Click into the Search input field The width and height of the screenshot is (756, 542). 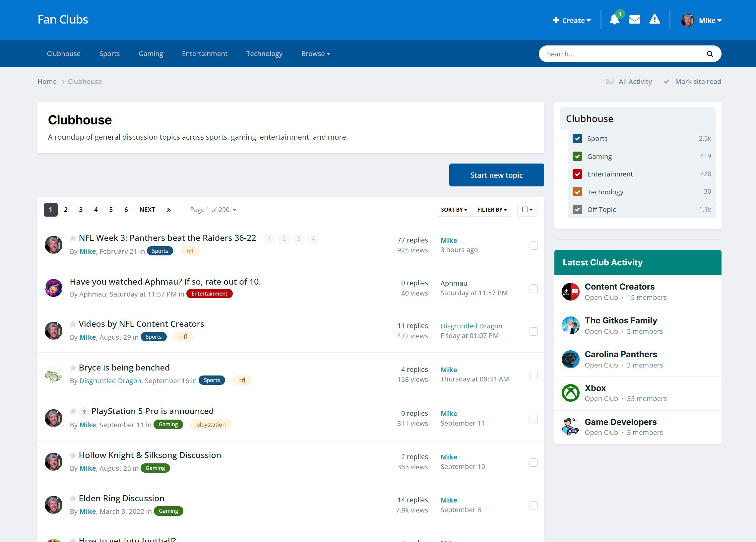[623, 54]
